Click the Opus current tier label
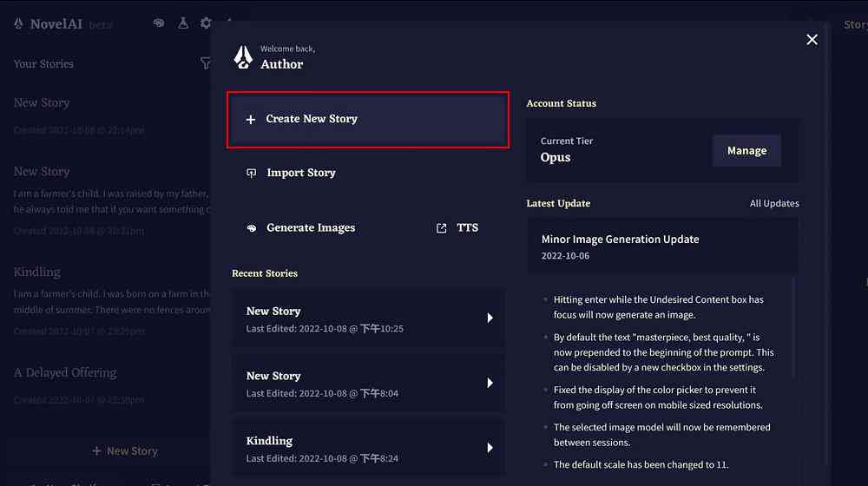Image resolution: width=868 pixels, height=486 pixels. tap(556, 157)
